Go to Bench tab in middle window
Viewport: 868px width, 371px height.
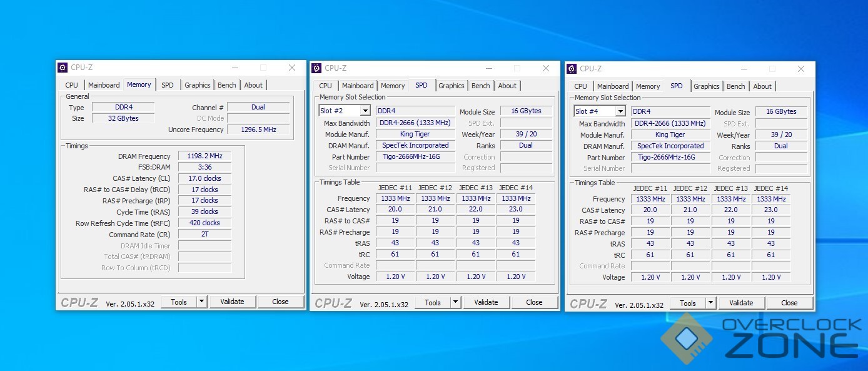(480, 86)
